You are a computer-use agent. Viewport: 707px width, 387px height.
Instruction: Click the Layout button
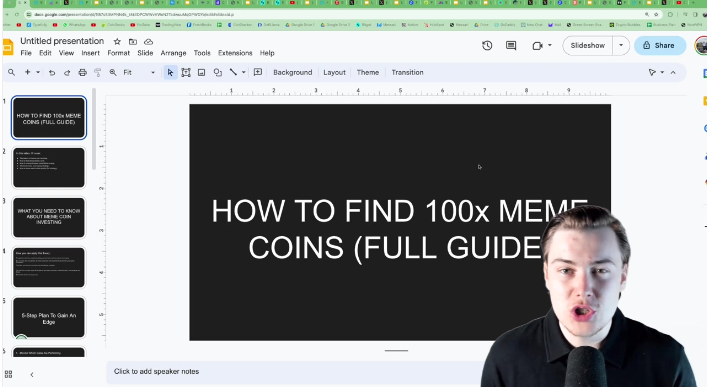(334, 72)
